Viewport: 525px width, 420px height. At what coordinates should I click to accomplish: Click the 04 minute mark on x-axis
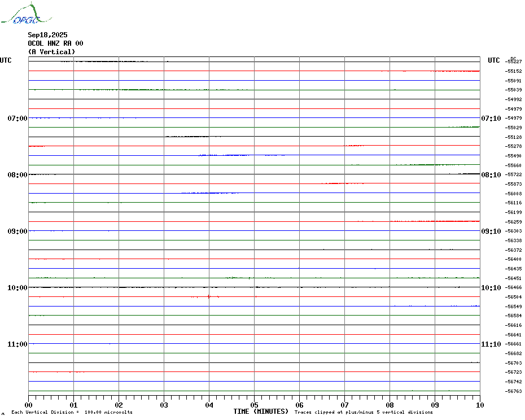point(209,405)
